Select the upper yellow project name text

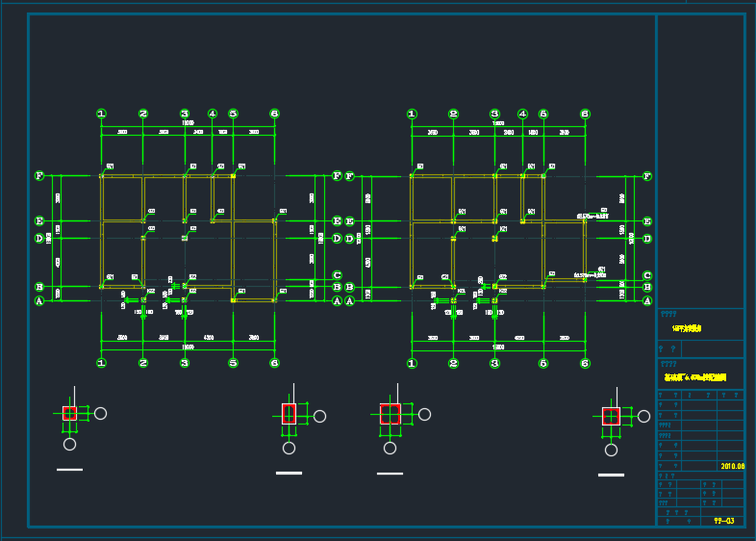[x=687, y=328]
